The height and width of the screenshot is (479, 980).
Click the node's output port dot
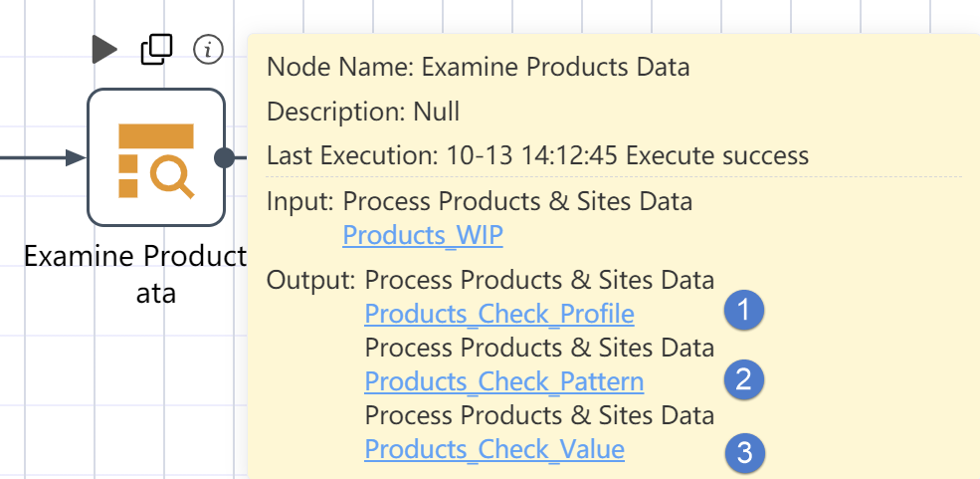tap(225, 157)
